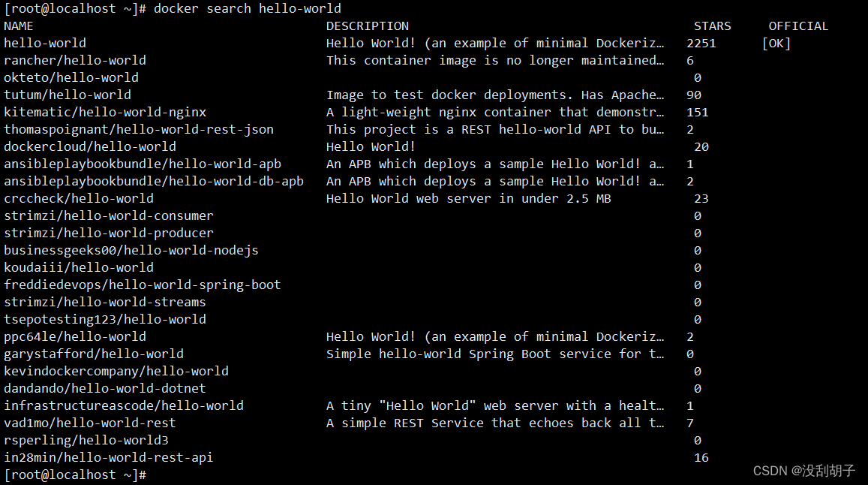Click the [OK] official marker
This screenshot has width=868, height=485.
[x=776, y=44]
